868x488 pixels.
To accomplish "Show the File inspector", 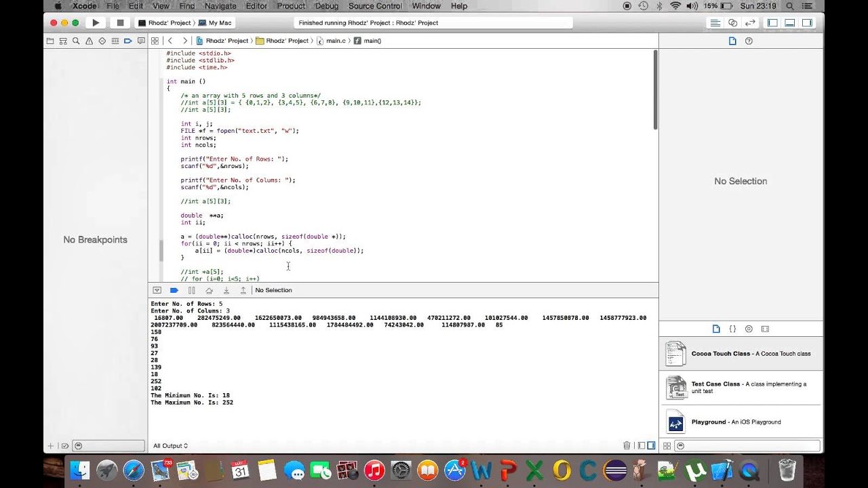I will 732,41.
